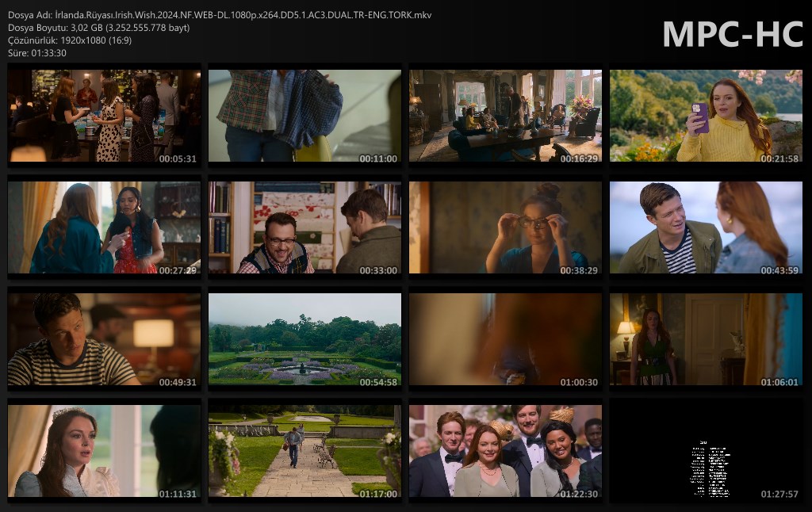The height and width of the screenshot is (512, 812).
Task: Select the manor living room thumbnail at 00:16:29
Action: click(505, 116)
